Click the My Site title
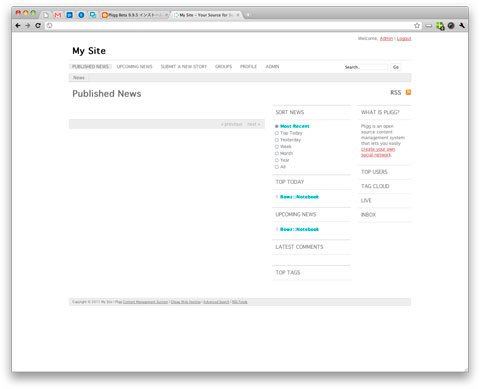The height and width of the screenshot is (389, 480). click(x=89, y=51)
